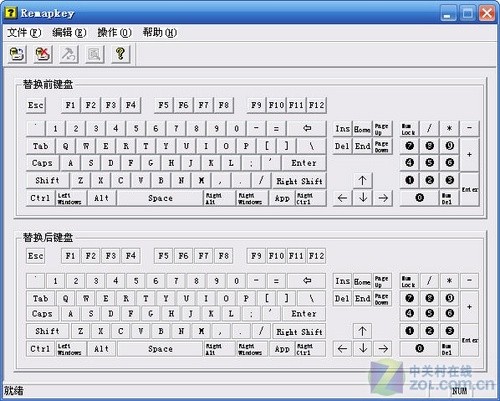Click the Remapkey title bar application icon
Viewport: 500px width, 401px height.
coord(11,13)
